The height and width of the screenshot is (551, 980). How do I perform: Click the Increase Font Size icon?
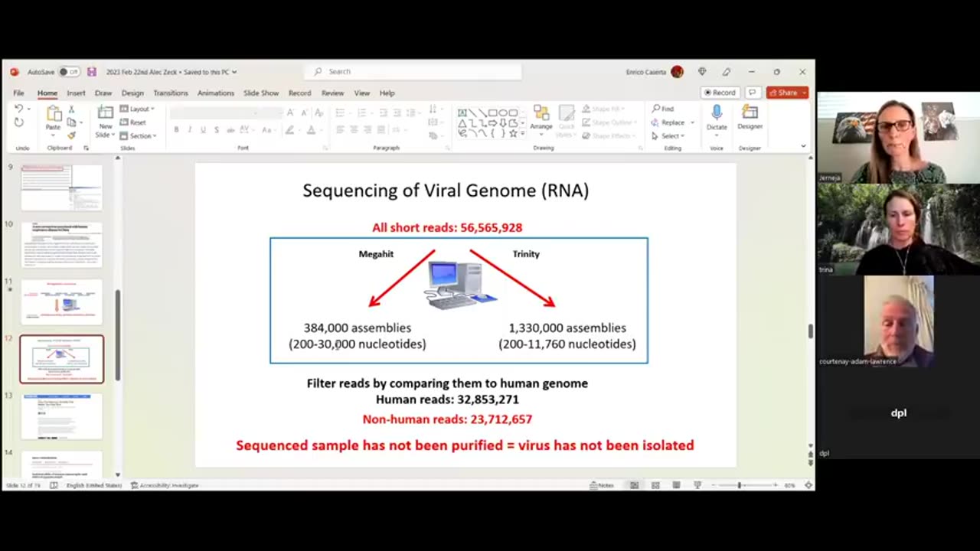[290, 112]
